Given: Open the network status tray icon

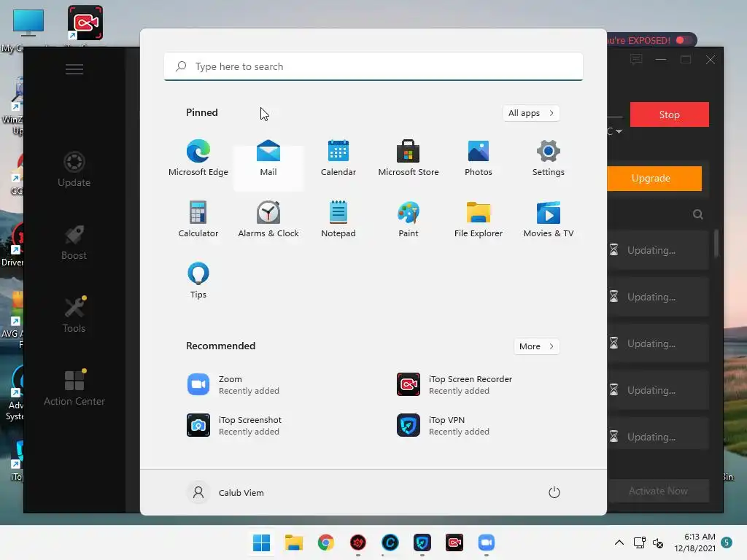Looking at the screenshot, I should (639, 542).
